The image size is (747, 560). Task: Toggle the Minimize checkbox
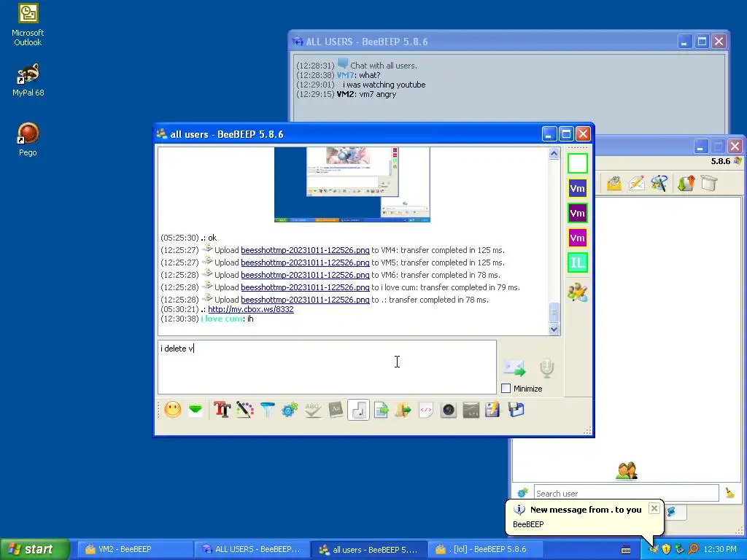pyautogui.click(x=506, y=388)
